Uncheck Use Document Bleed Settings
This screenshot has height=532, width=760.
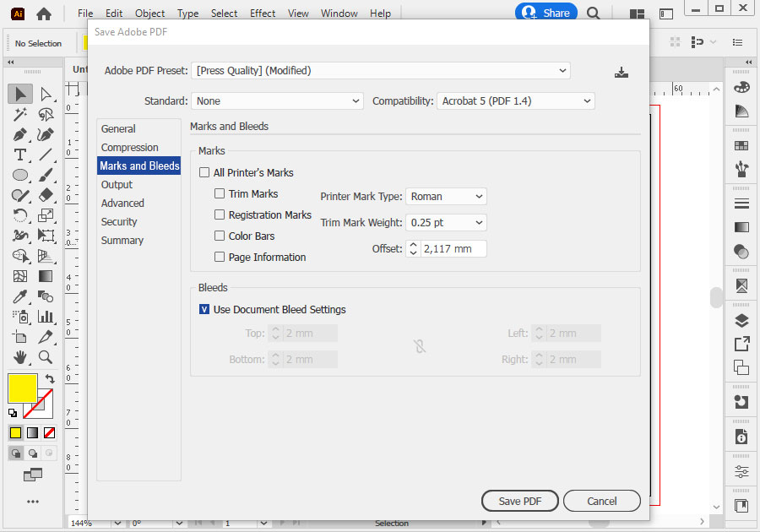pyautogui.click(x=204, y=309)
